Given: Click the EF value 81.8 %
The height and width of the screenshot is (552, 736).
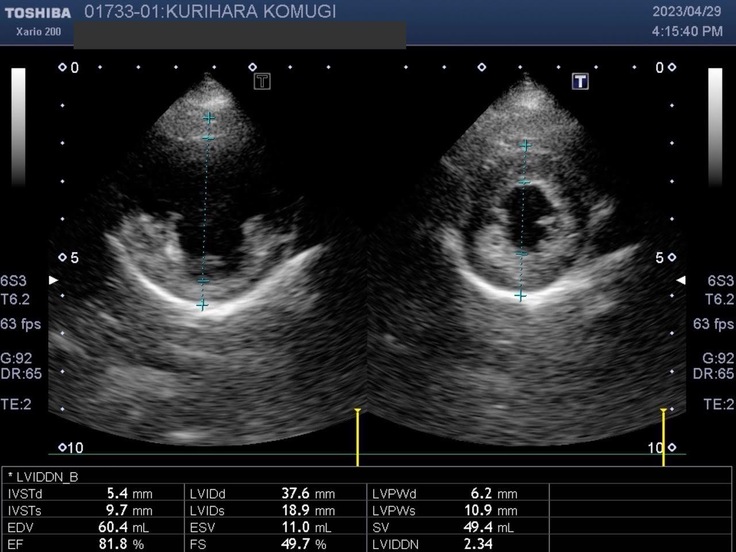Looking at the screenshot, I should (x=125, y=543).
